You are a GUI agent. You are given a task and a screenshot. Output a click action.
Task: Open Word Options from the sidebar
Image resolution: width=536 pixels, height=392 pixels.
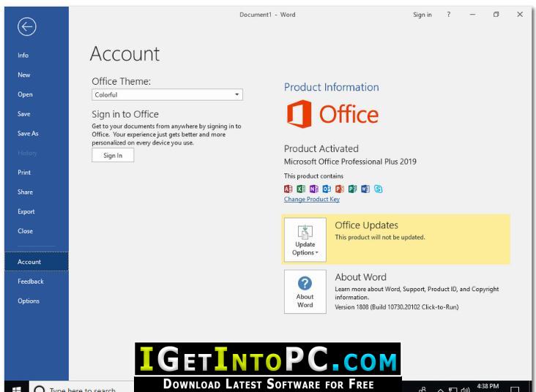click(x=29, y=301)
